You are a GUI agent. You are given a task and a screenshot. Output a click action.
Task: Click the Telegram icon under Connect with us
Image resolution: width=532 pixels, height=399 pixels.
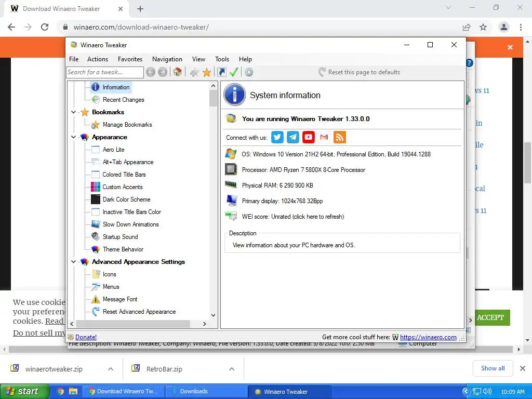pyautogui.click(x=293, y=137)
